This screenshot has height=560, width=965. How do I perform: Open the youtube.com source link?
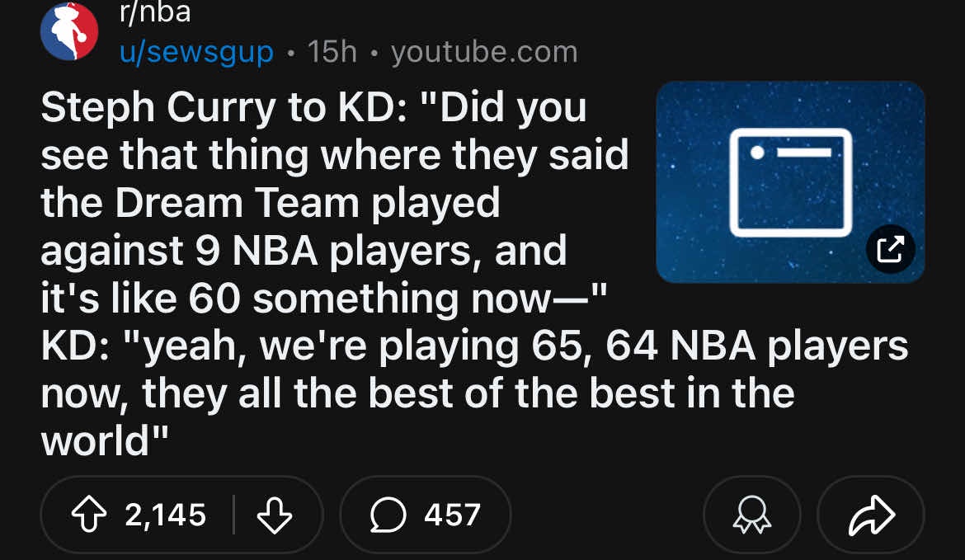(484, 53)
